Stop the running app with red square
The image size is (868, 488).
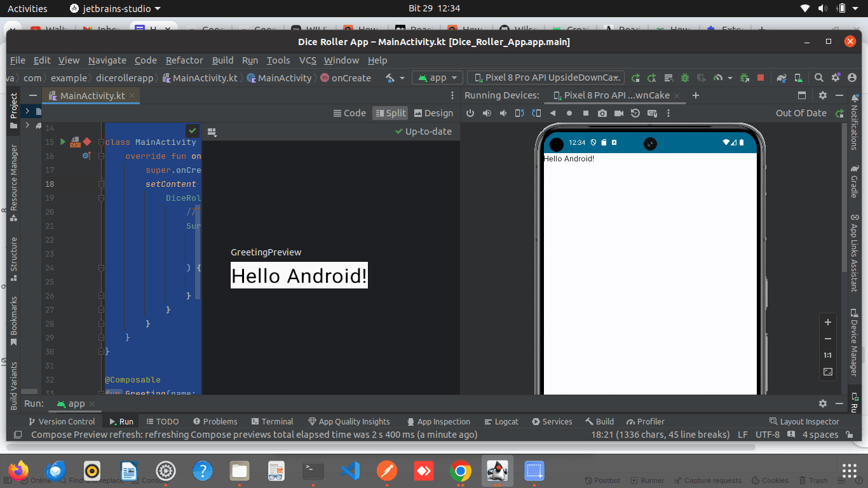tap(761, 78)
